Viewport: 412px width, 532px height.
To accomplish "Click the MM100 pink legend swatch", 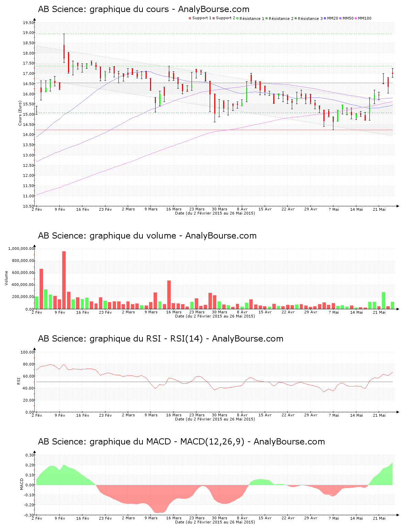I will (356, 18).
